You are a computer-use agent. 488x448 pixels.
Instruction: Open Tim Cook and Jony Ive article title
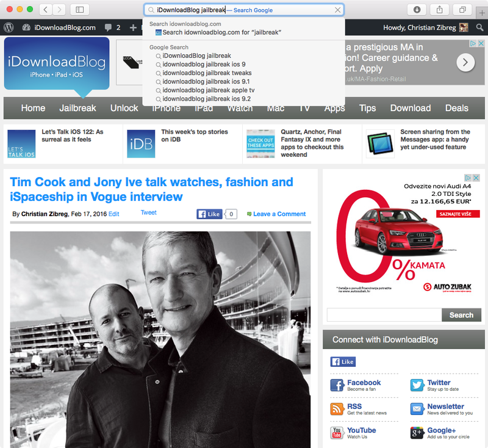coord(151,189)
